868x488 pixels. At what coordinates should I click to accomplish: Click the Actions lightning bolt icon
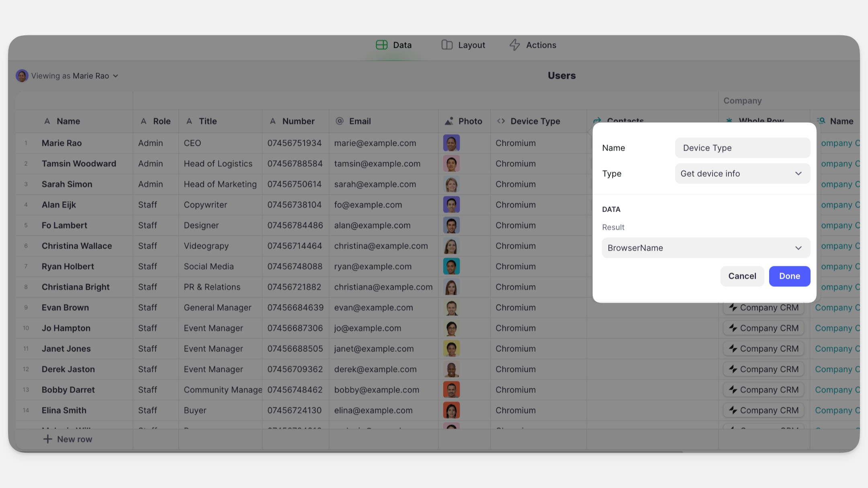pos(515,45)
